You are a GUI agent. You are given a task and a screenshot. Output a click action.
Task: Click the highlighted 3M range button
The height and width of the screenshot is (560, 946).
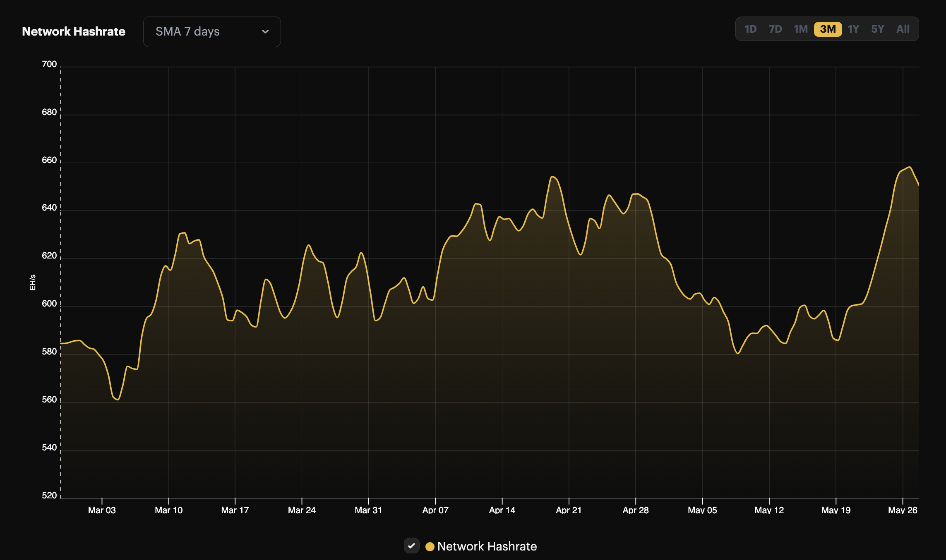pyautogui.click(x=828, y=29)
